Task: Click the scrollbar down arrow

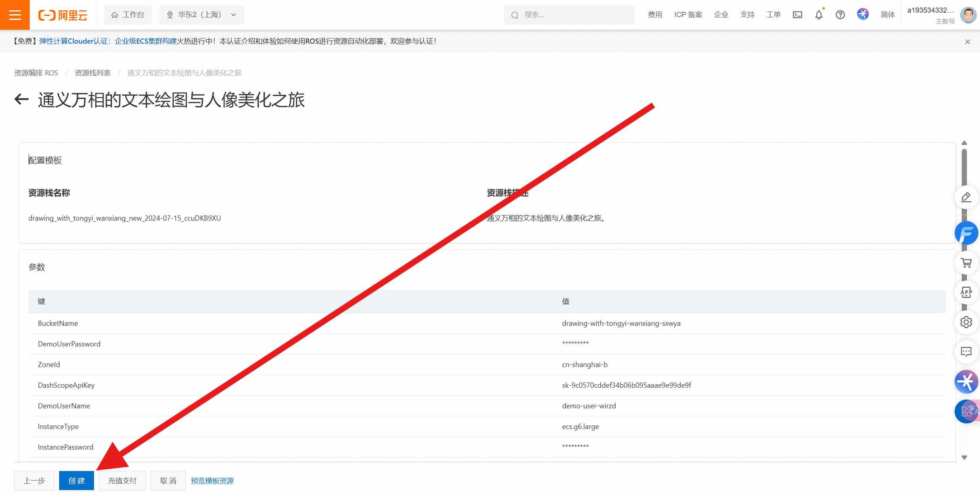Action: [964, 458]
